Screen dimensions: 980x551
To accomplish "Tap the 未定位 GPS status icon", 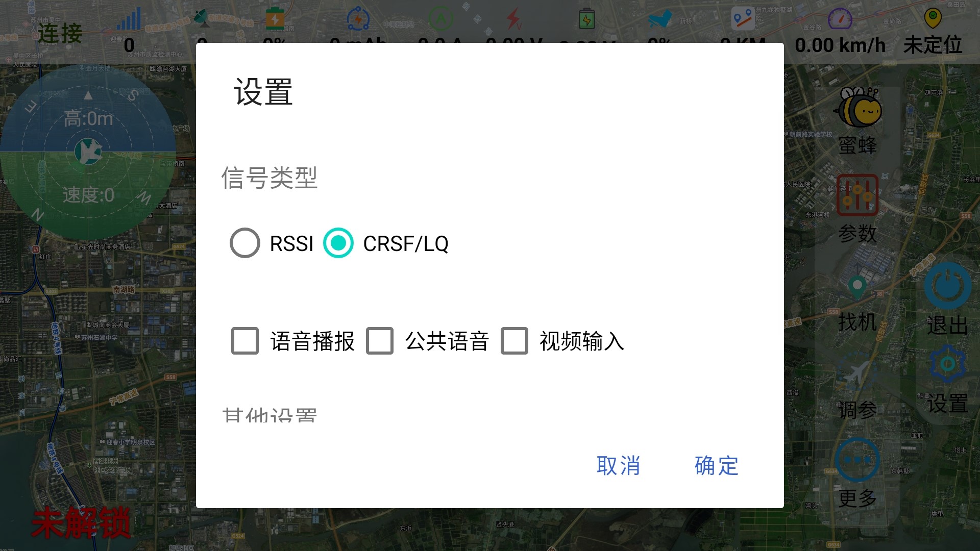I will 933,18.
